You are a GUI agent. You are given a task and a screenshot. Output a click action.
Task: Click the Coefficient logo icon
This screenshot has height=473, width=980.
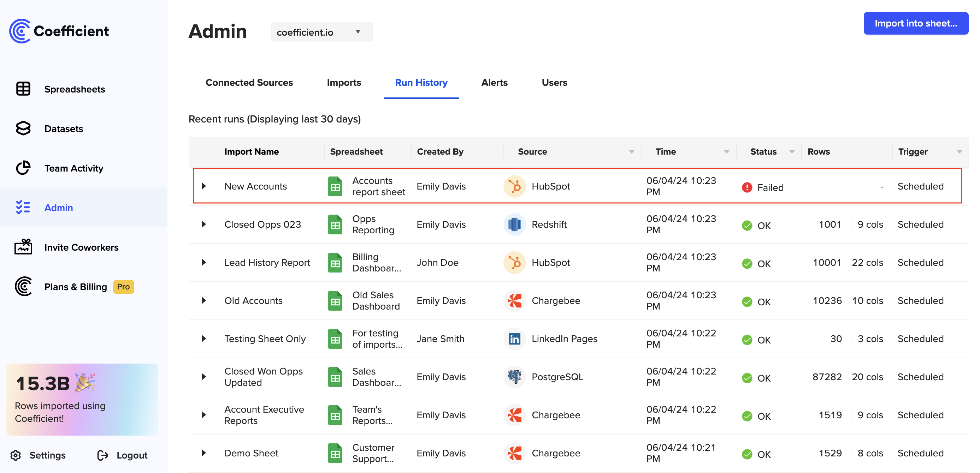(x=20, y=31)
